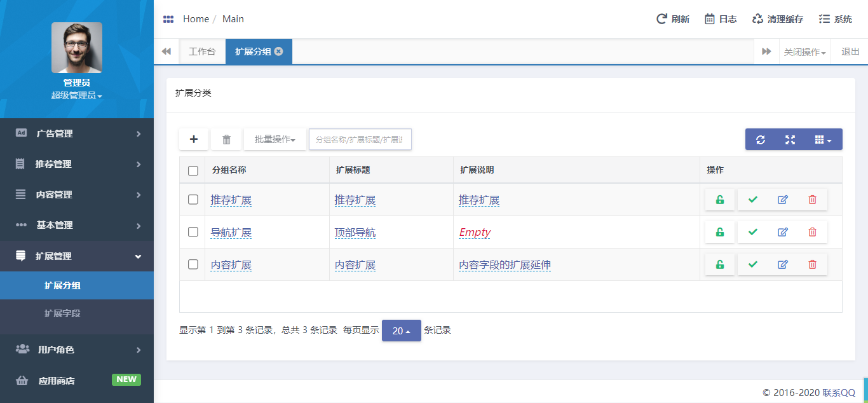
Task: Click the blue refresh table icon
Action: 760,140
